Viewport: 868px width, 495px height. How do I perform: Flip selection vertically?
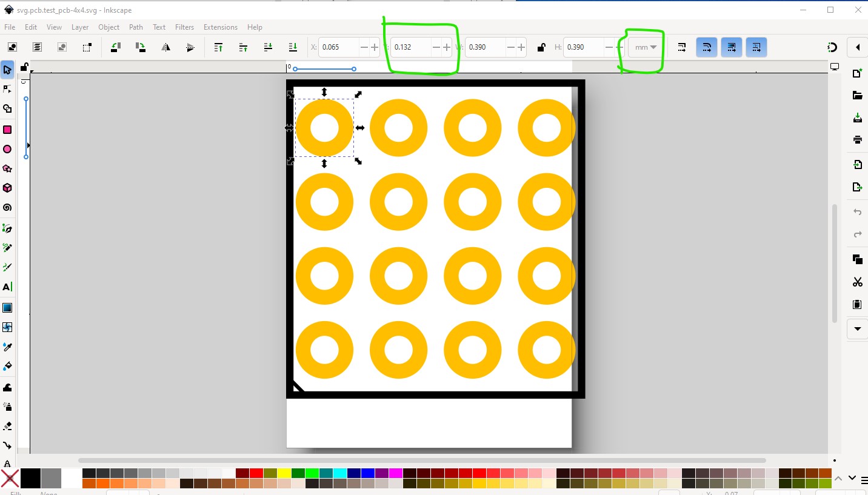point(190,47)
